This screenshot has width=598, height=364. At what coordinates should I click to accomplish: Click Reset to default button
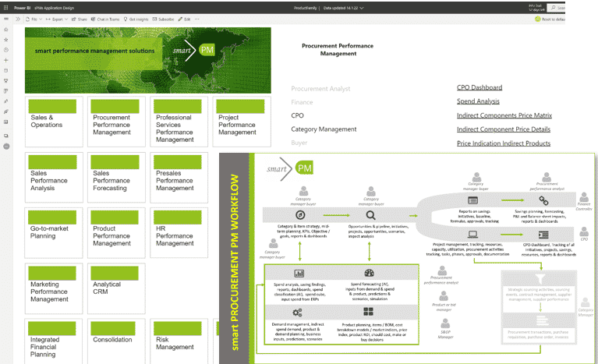[550, 19]
